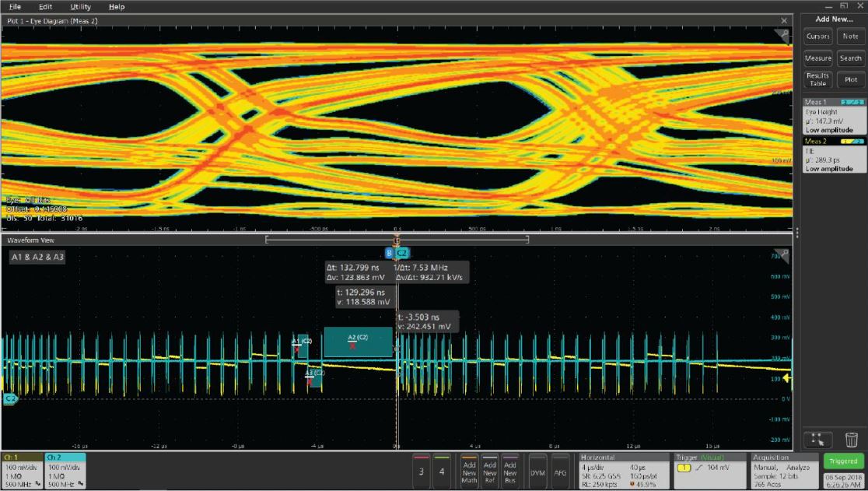Toggle Channel 2 badge
The width and height of the screenshot is (868, 491).
click(x=65, y=471)
